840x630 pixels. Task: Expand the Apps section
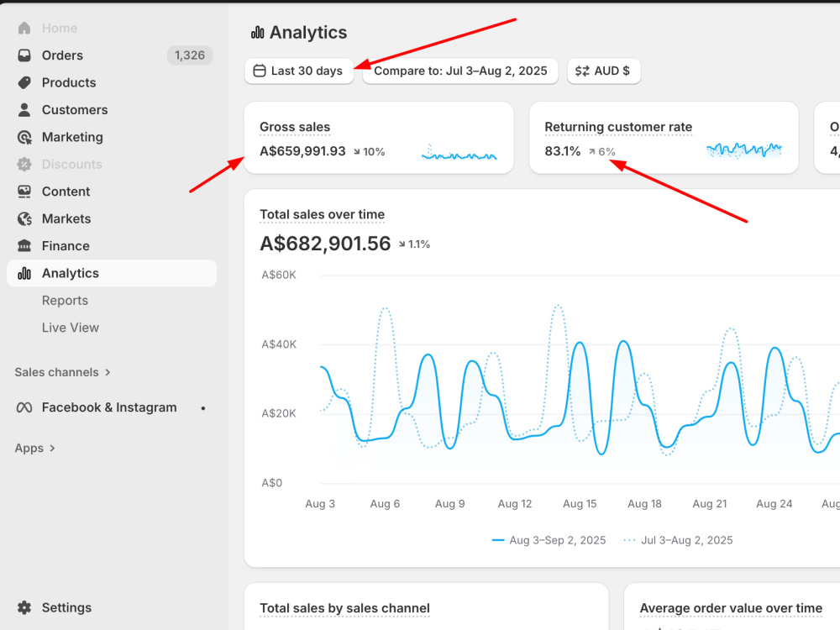click(34, 449)
